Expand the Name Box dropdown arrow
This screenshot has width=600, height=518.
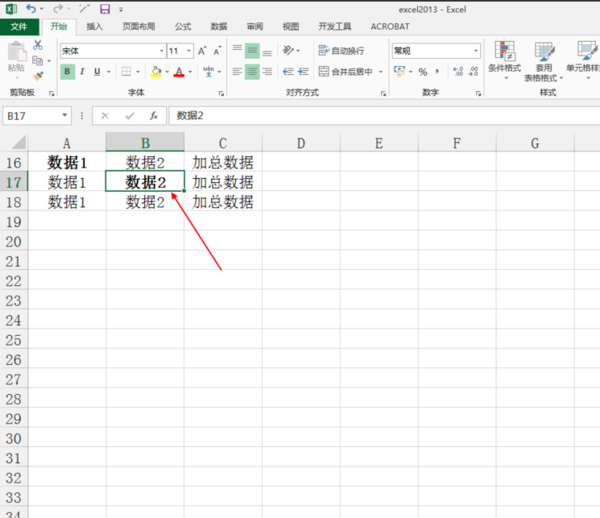(65, 115)
